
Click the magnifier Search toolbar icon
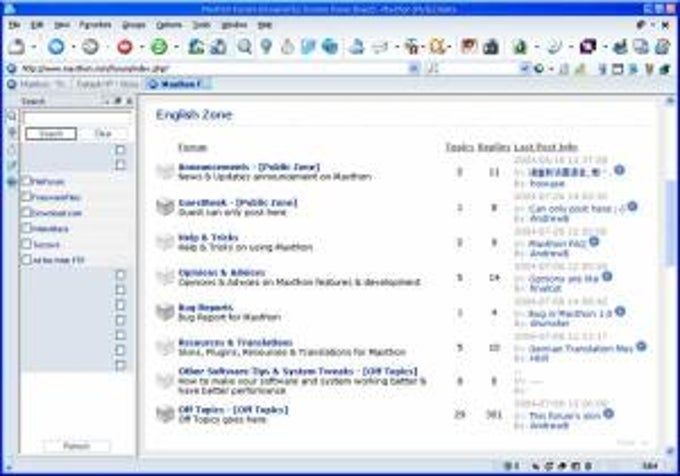coord(245,46)
